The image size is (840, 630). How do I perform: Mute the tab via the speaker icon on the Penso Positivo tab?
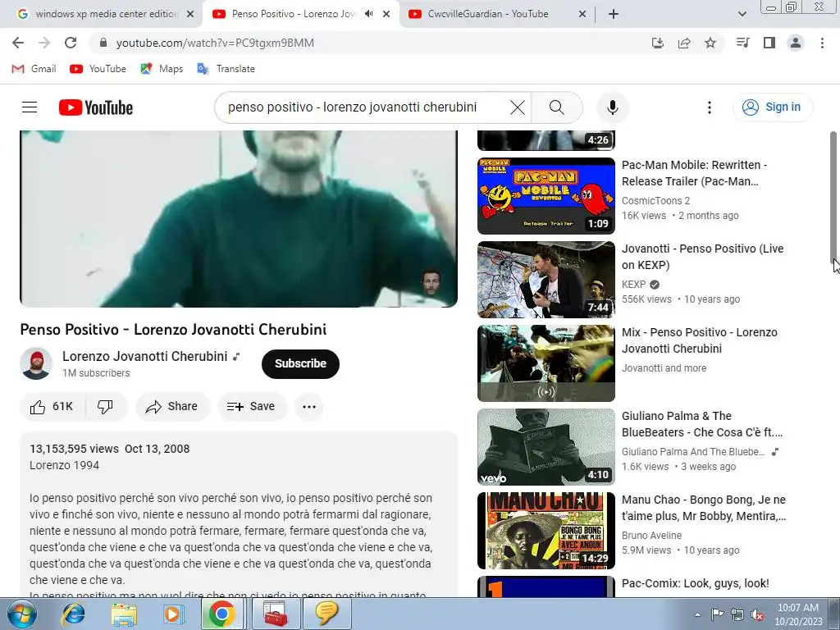click(368, 14)
